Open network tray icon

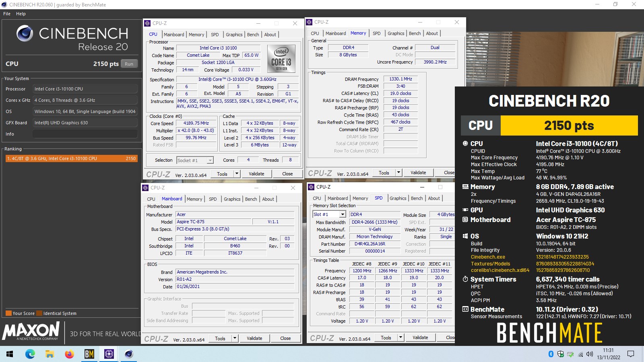[580, 354]
